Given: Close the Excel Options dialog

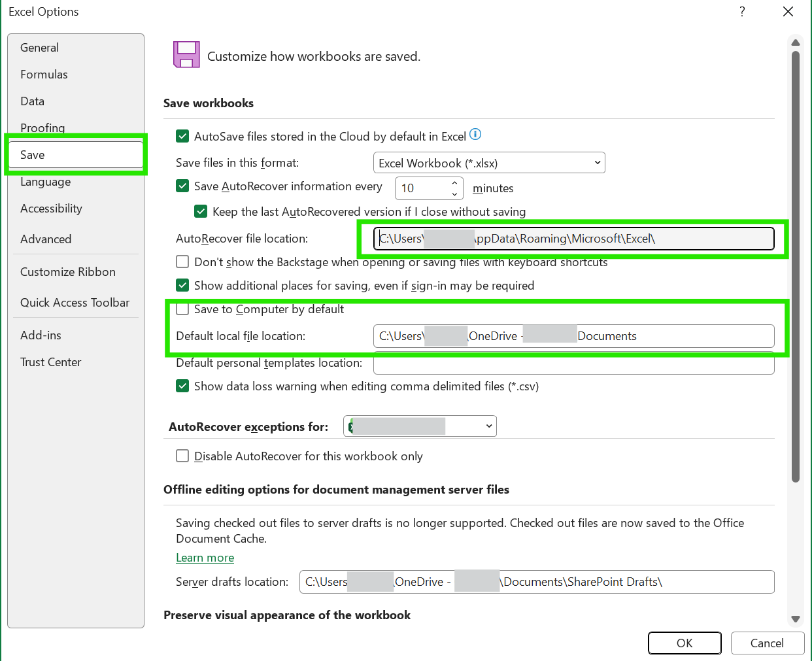Looking at the screenshot, I should tap(788, 12).
